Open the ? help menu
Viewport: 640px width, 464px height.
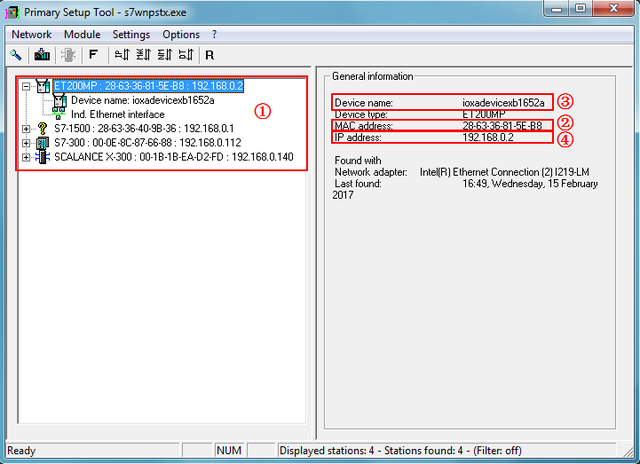coord(214,35)
